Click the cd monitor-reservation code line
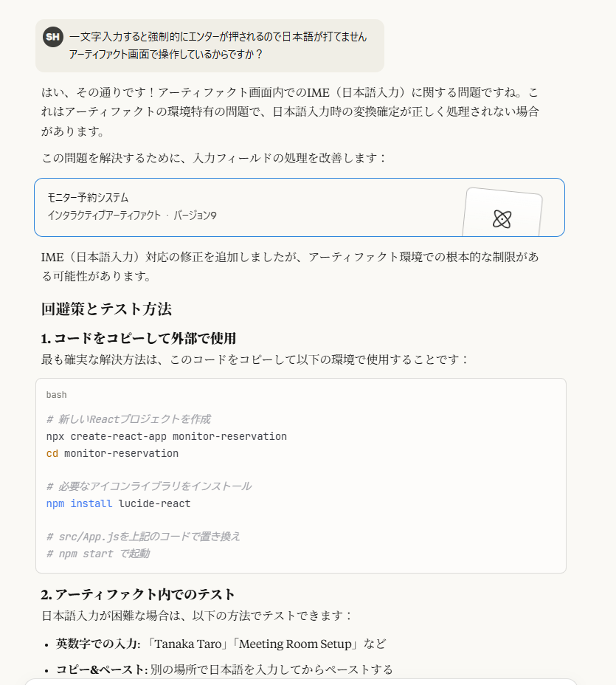The height and width of the screenshot is (685, 616). click(x=112, y=453)
